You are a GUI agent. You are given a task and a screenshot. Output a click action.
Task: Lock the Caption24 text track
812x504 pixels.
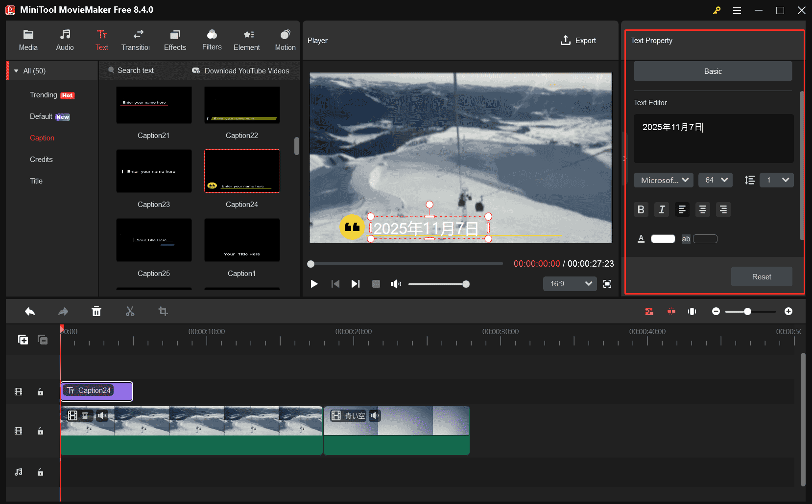click(x=40, y=391)
